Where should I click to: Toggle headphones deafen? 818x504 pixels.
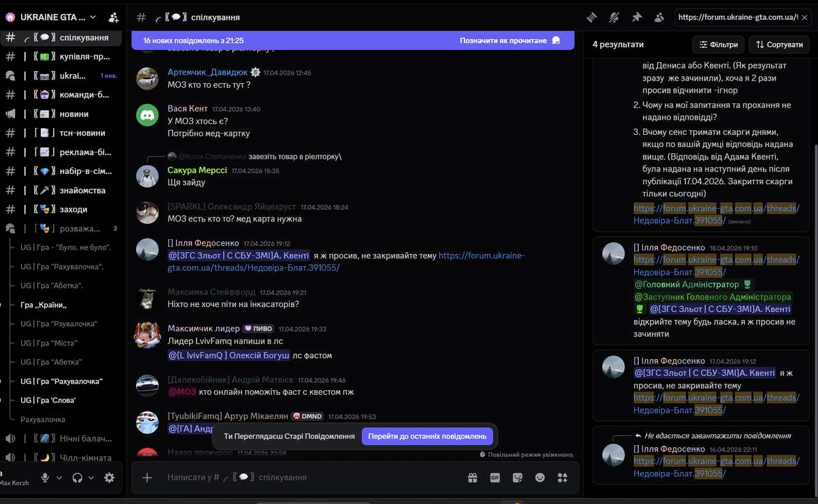tap(77, 477)
